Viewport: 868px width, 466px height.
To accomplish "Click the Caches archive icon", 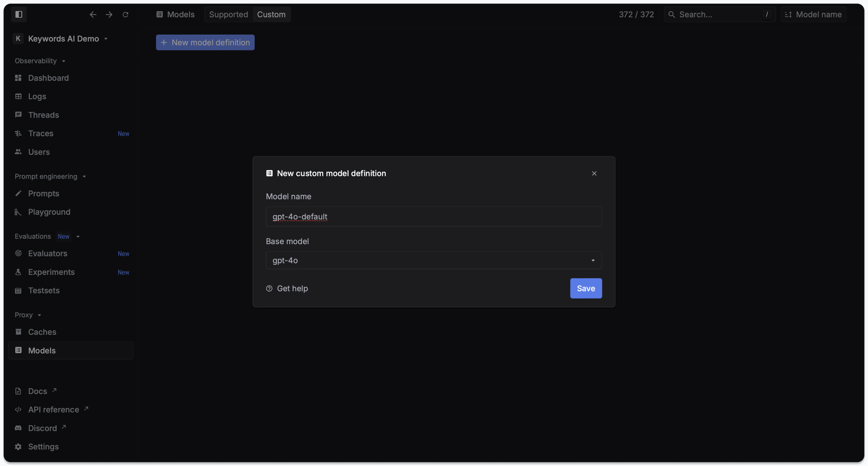I will [x=18, y=332].
